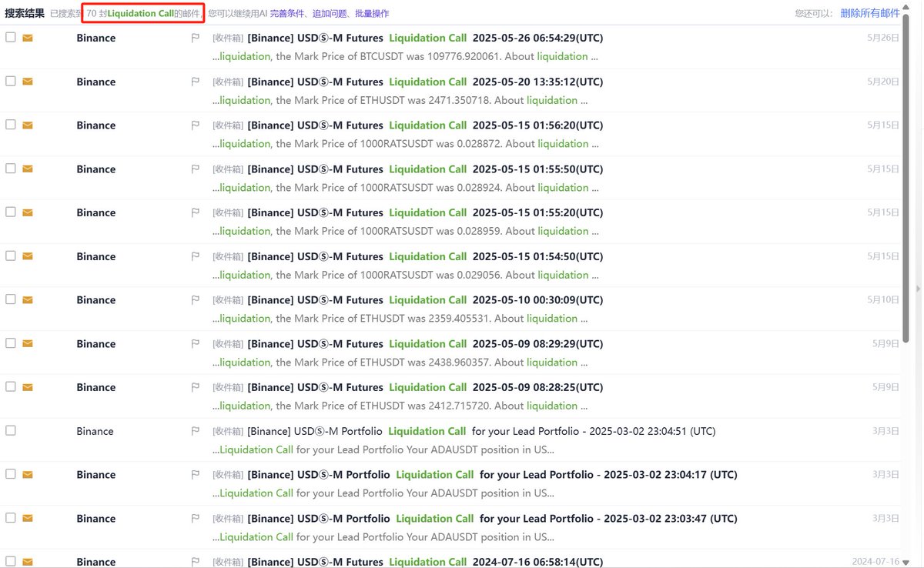Flag the 2025-05-20 13:35:12 email
The width and height of the screenshot is (924, 568).
coord(195,82)
